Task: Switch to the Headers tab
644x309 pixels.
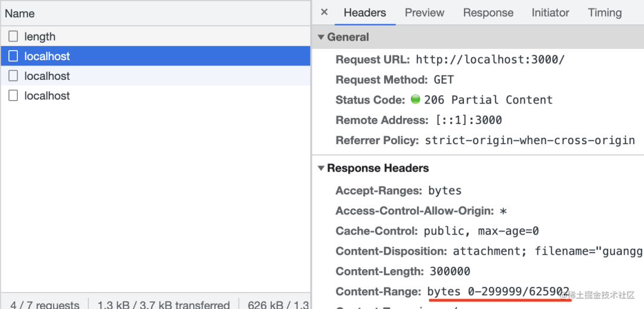Action: pos(365,13)
